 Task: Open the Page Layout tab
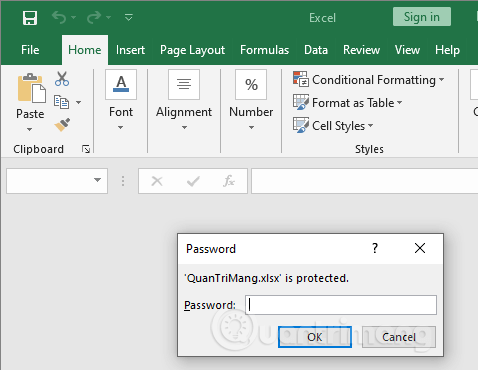[x=192, y=50]
